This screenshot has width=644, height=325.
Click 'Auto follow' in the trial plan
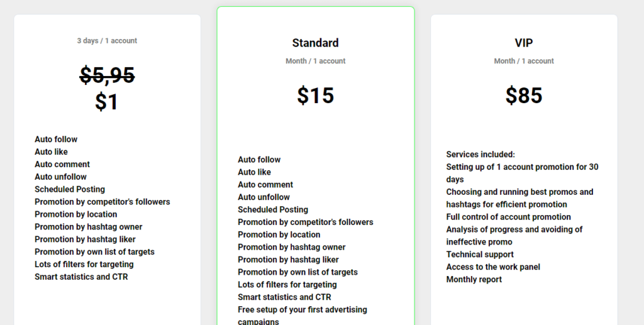(56, 139)
